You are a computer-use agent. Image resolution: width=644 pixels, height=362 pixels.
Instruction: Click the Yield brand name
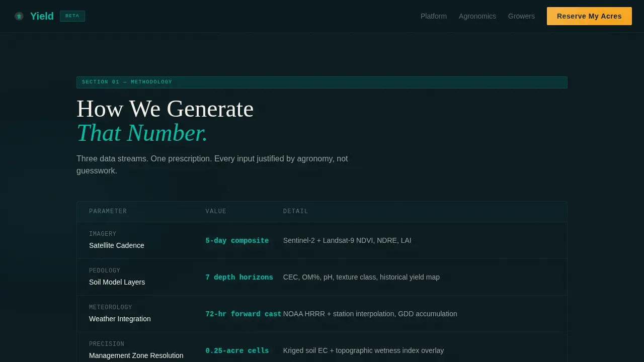click(x=42, y=16)
